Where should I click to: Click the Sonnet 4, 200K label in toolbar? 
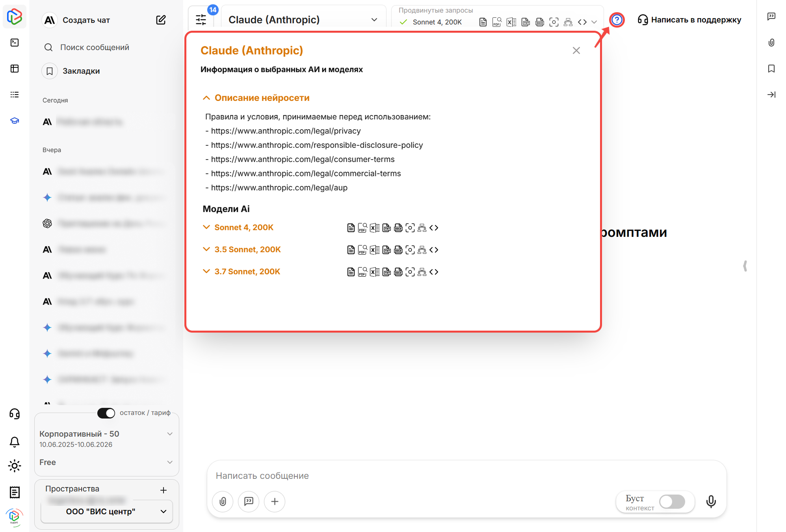click(437, 22)
